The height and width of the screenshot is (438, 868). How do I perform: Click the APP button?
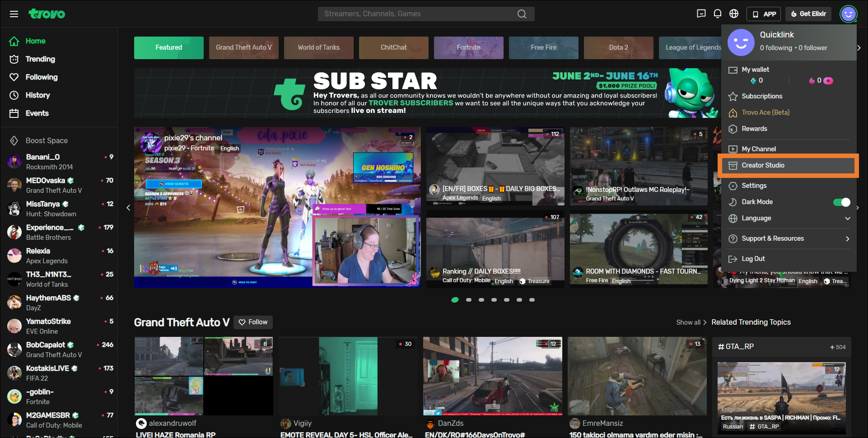coord(764,14)
